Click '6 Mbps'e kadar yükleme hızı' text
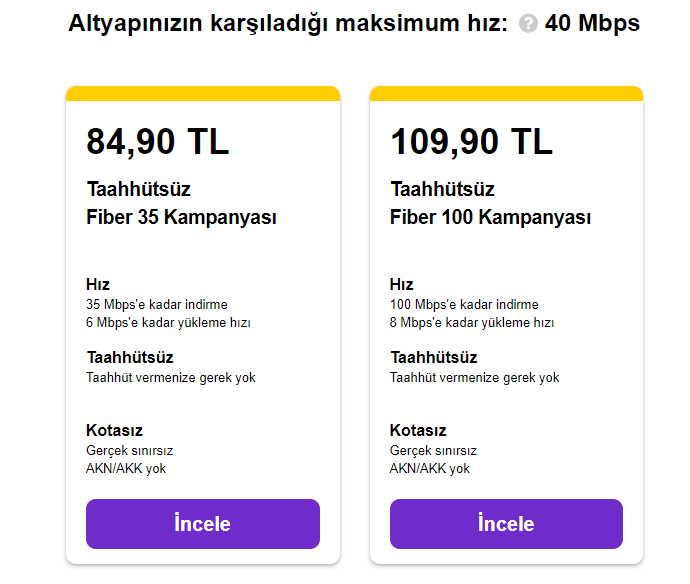Viewport: 690px width, 584px height. [168, 323]
